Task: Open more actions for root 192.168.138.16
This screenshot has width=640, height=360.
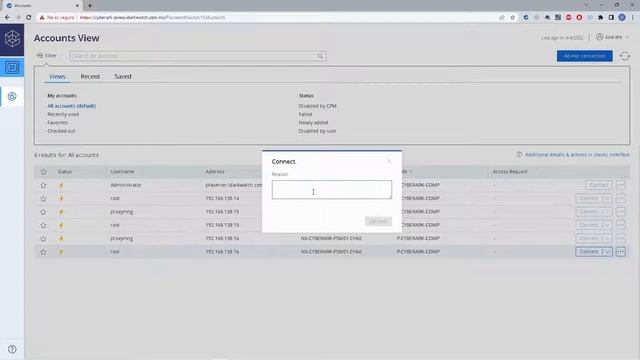Action: [x=620, y=252]
